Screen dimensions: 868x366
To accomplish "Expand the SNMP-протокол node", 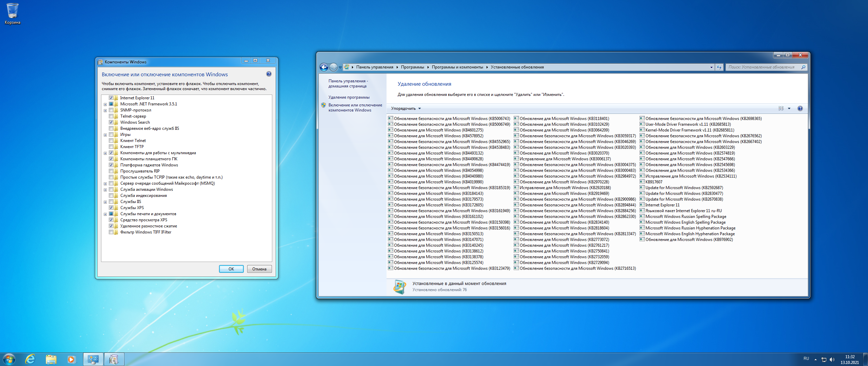I will (x=105, y=110).
